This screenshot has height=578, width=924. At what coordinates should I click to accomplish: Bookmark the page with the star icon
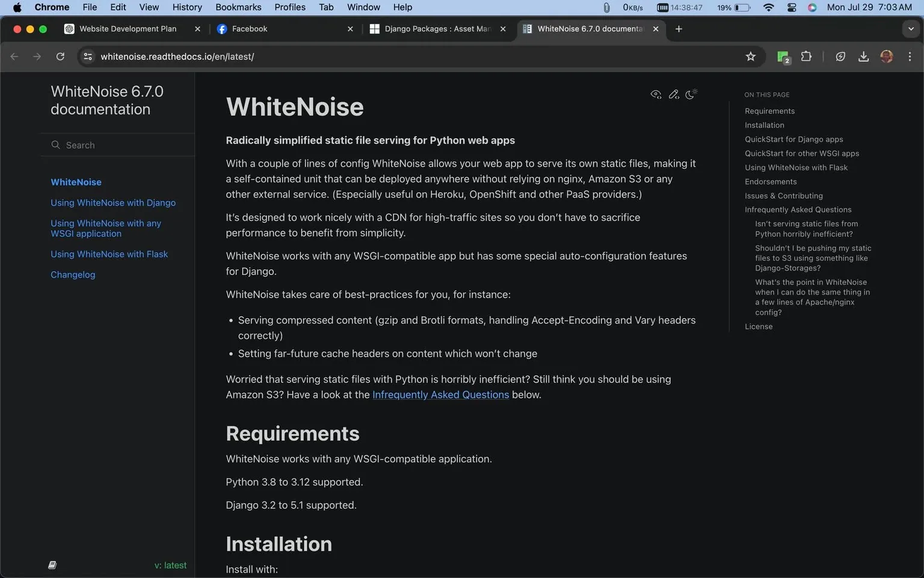[x=750, y=56]
